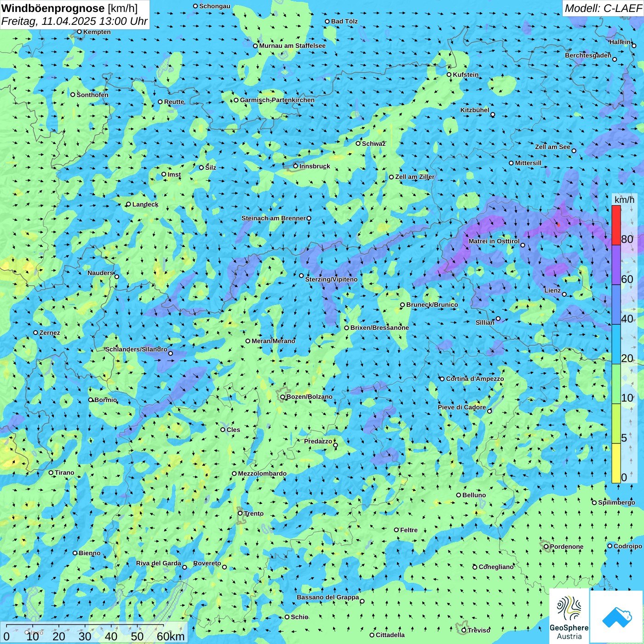Click the 'Schlanders/Silandro' label
Screen dimensions: 644x644
(x=136, y=349)
